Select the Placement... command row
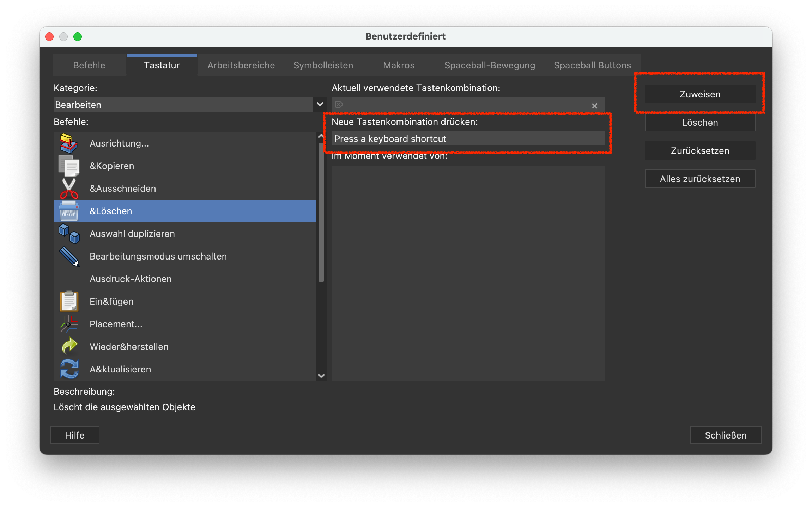The width and height of the screenshot is (812, 507). pos(185,324)
